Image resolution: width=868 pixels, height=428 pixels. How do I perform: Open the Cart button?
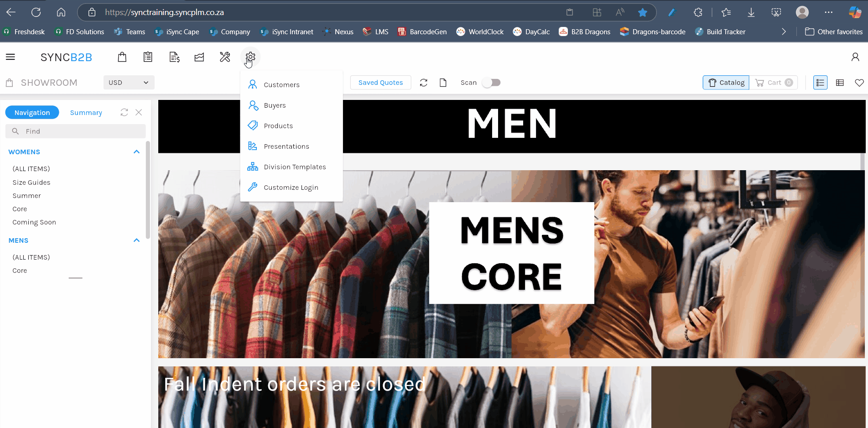point(774,83)
